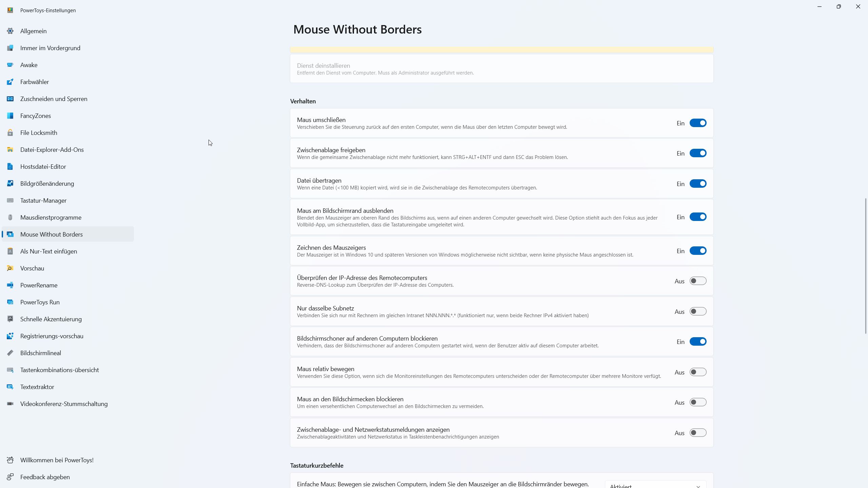Click the FancyZones sidebar icon
The height and width of the screenshot is (488, 868).
pos(10,116)
